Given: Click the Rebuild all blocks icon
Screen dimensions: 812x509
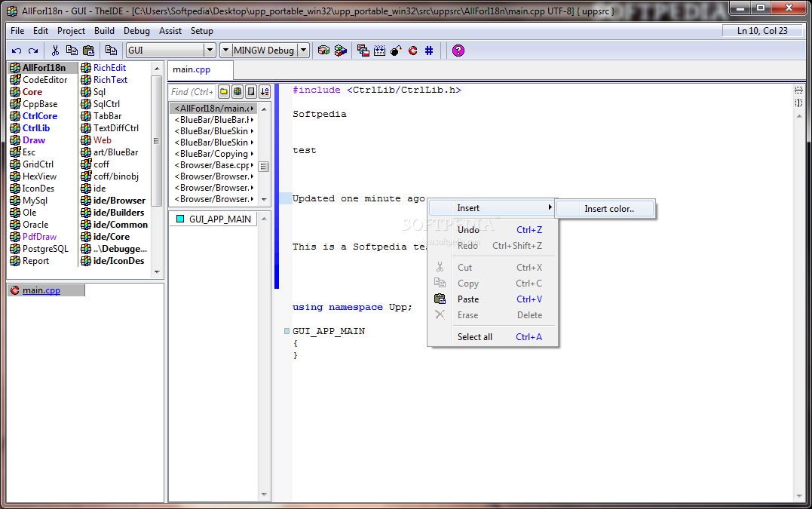Looking at the screenshot, I should pos(340,51).
